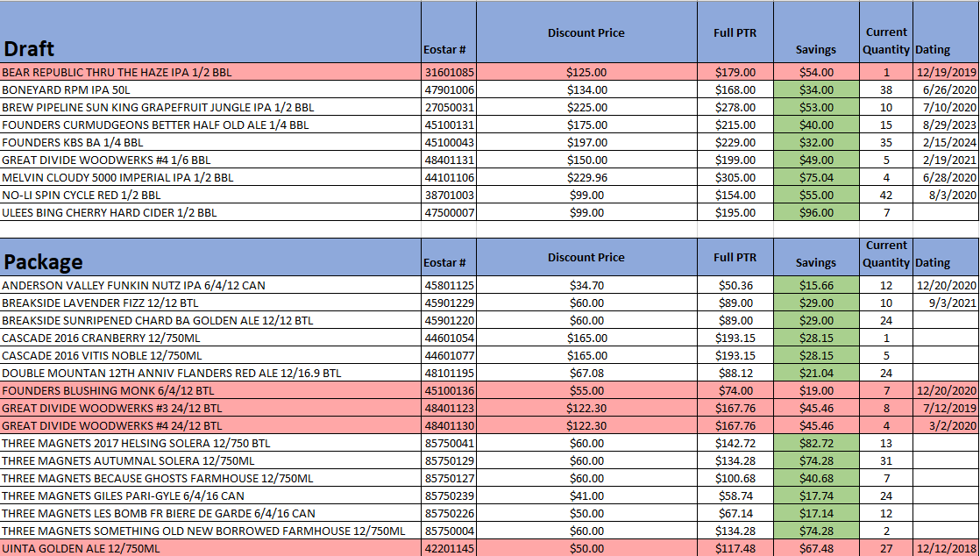980x556 pixels.
Task: Click the ANDERSON VALLEY FUNKIN NUTZ IPA cell
Action: pos(210,285)
